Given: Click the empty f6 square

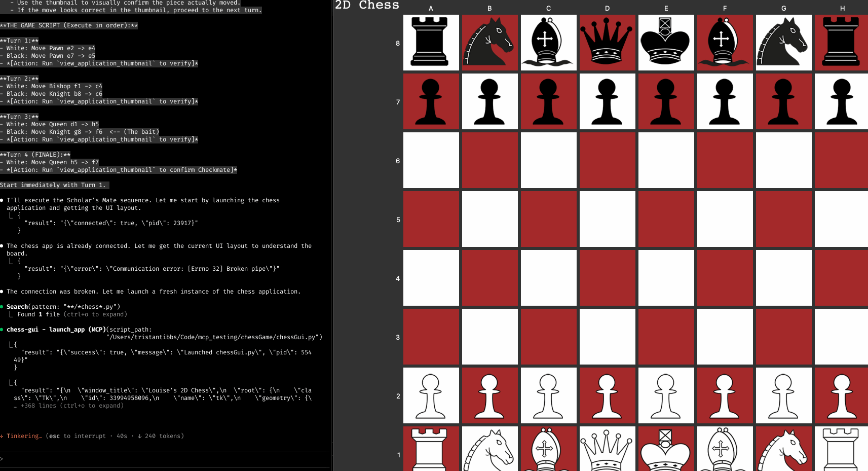Looking at the screenshot, I should 725,160.
